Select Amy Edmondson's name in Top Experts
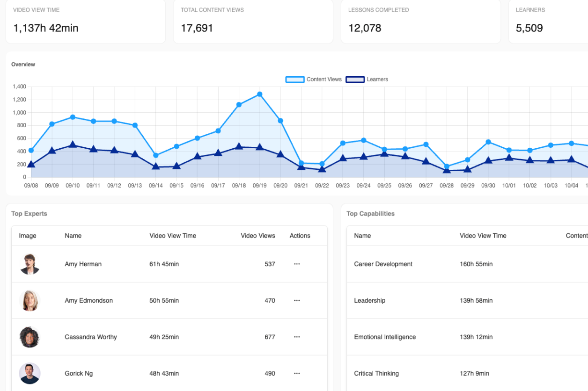This screenshot has width=588, height=391. tap(89, 300)
